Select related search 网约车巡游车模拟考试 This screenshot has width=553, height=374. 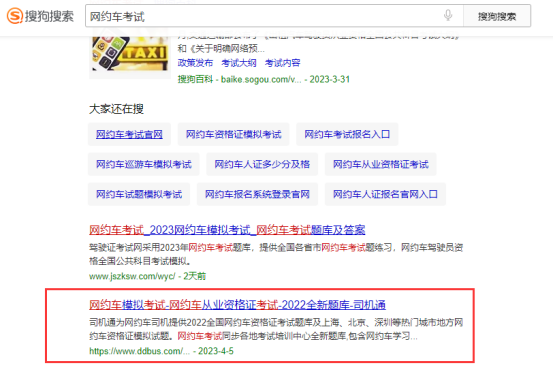click(144, 164)
